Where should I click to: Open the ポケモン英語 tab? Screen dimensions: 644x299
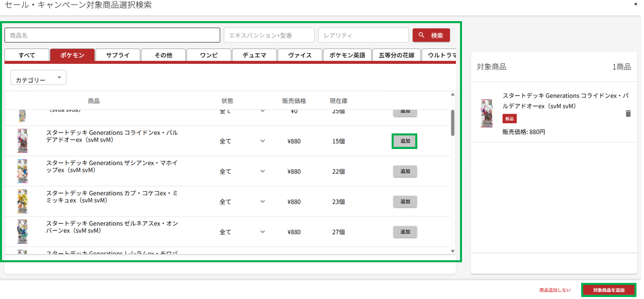pyautogui.click(x=347, y=55)
